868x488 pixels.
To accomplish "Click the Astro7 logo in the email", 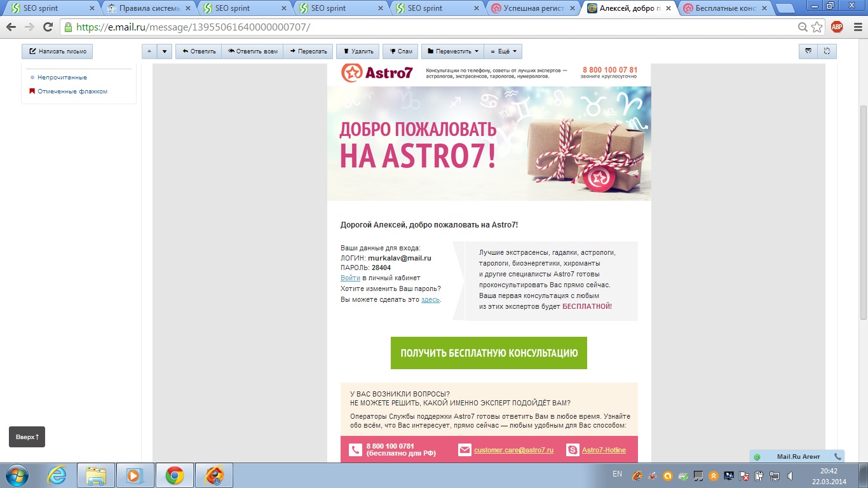I will 377,72.
